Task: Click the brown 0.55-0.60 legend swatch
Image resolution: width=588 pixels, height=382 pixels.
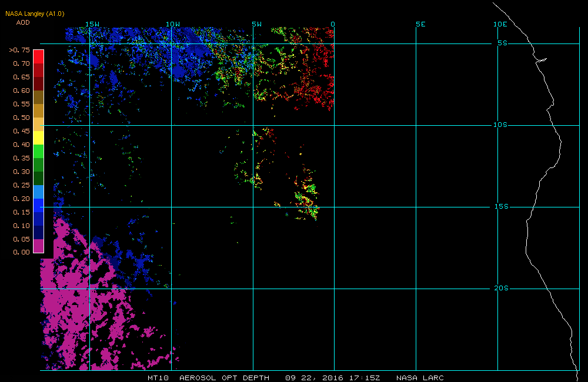Action: [x=39, y=97]
